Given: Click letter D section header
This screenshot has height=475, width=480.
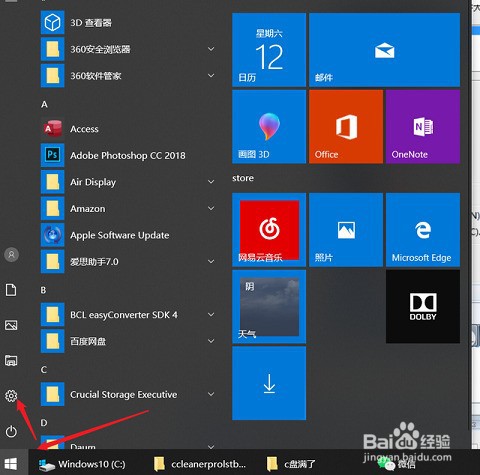Looking at the screenshot, I should tap(44, 423).
